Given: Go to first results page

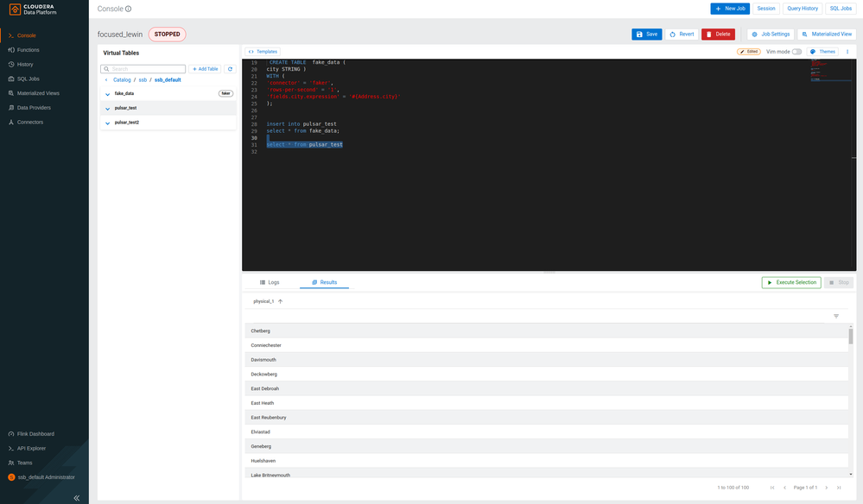Looking at the screenshot, I should click(x=772, y=488).
